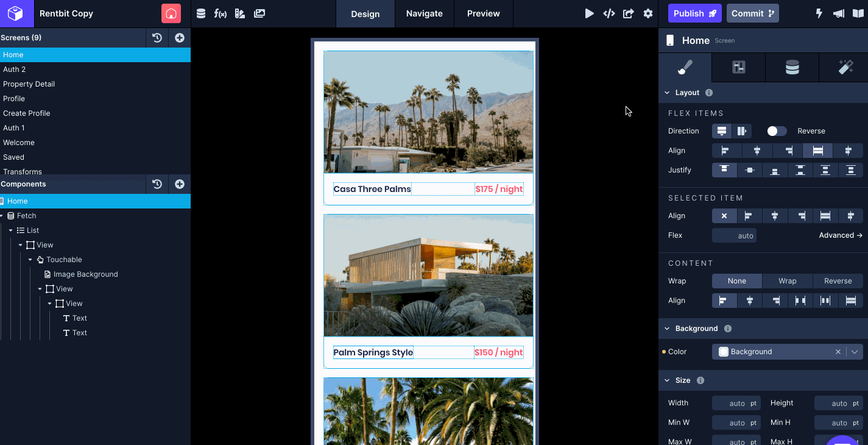This screenshot has width=868, height=445.
Task: Collapse the List tree node
Action: (11, 230)
